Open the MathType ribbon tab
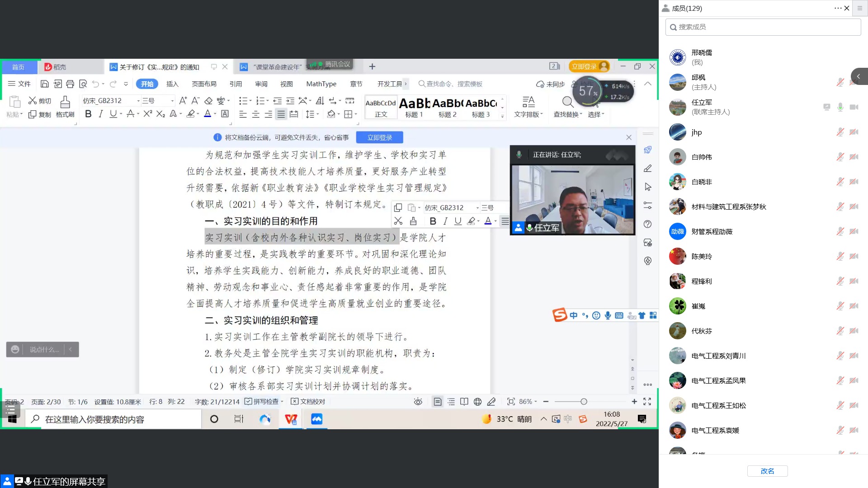Image resolution: width=868 pixels, height=488 pixels. click(321, 84)
